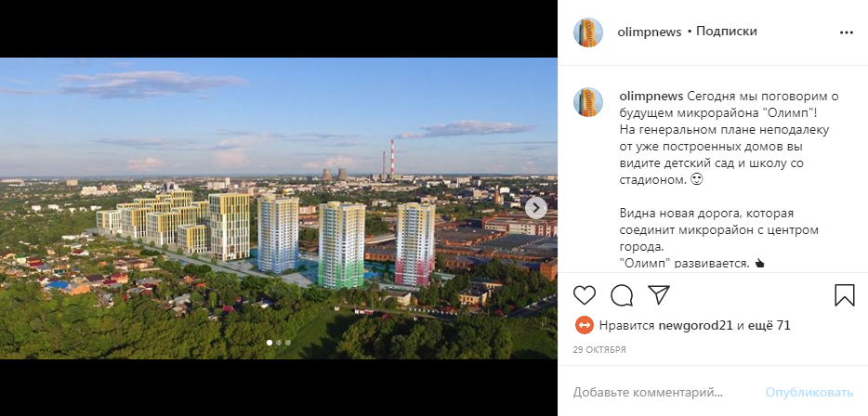This screenshot has width=868, height=416.
Task: Open olimpnews username in caption
Action: (651, 97)
